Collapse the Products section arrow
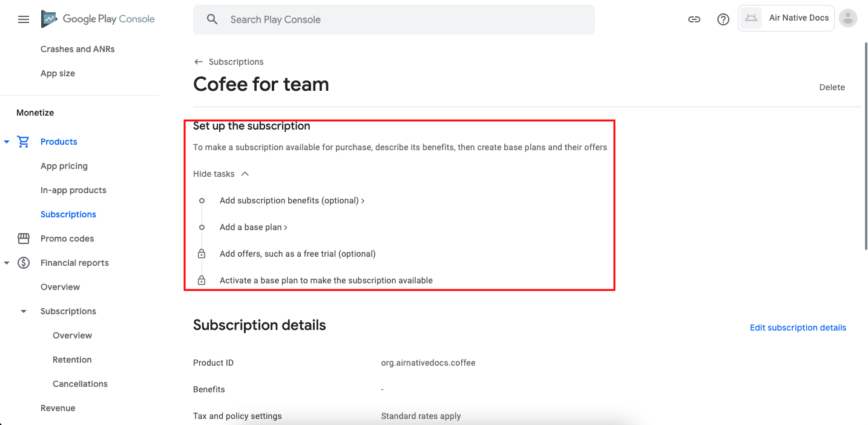868x425 pixels. 7,142
